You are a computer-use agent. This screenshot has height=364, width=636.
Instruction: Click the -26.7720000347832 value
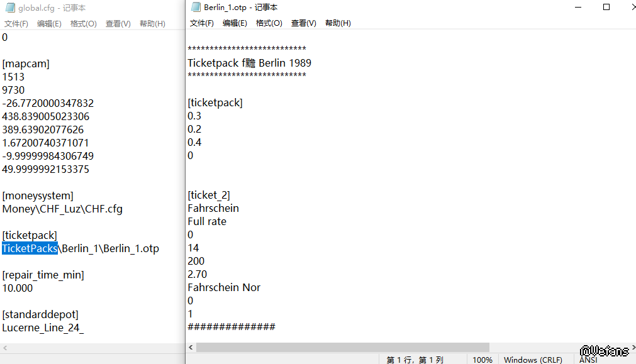pos(48,103)
